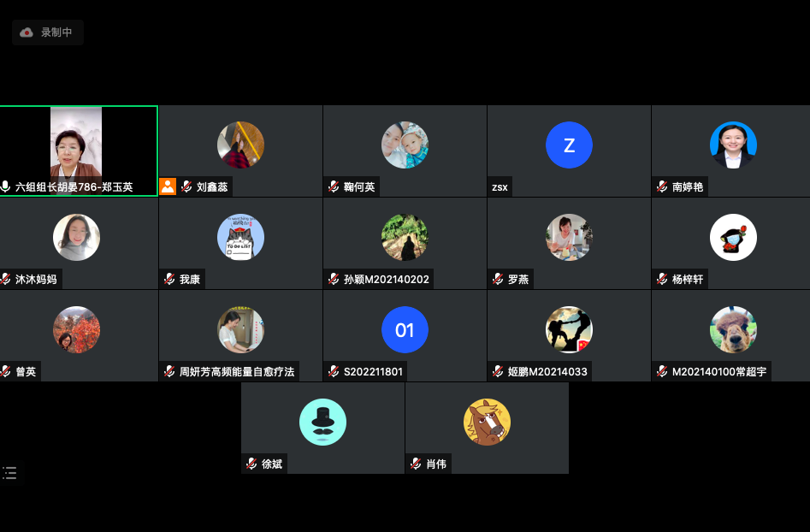Click the climbers silhouette avatar of 姬鹏M20214033
Screen dimensions: 810x532
(569, 329)
